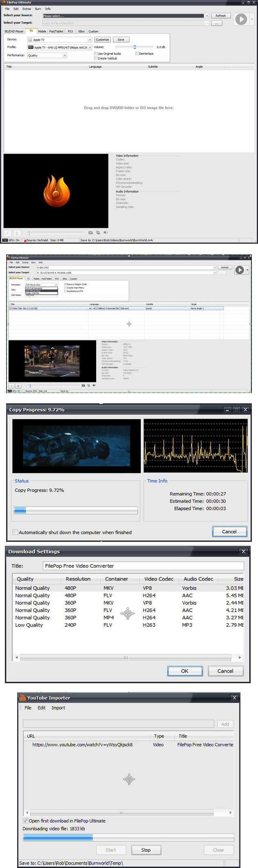The height and width of the screenshot is (868, 258).
Task: Click the red X Source: NotValid status icon
Action: coord(25,241)
